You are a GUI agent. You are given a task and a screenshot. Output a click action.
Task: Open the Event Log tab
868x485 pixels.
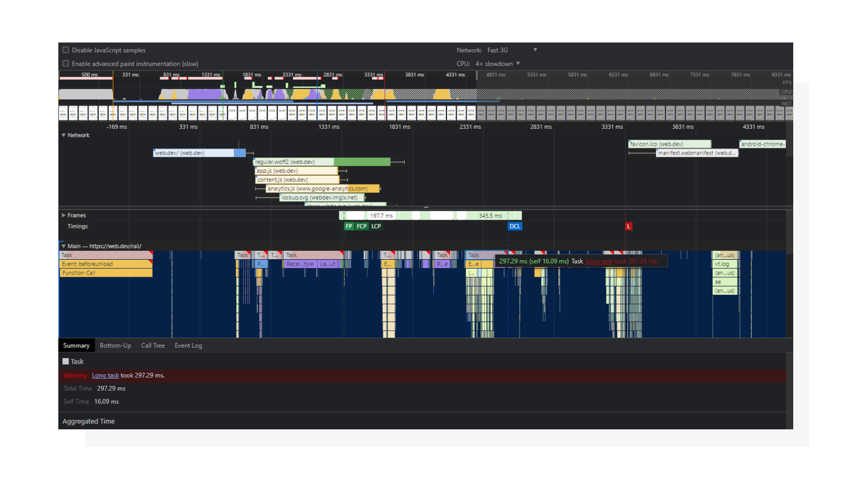pos(188,345)
